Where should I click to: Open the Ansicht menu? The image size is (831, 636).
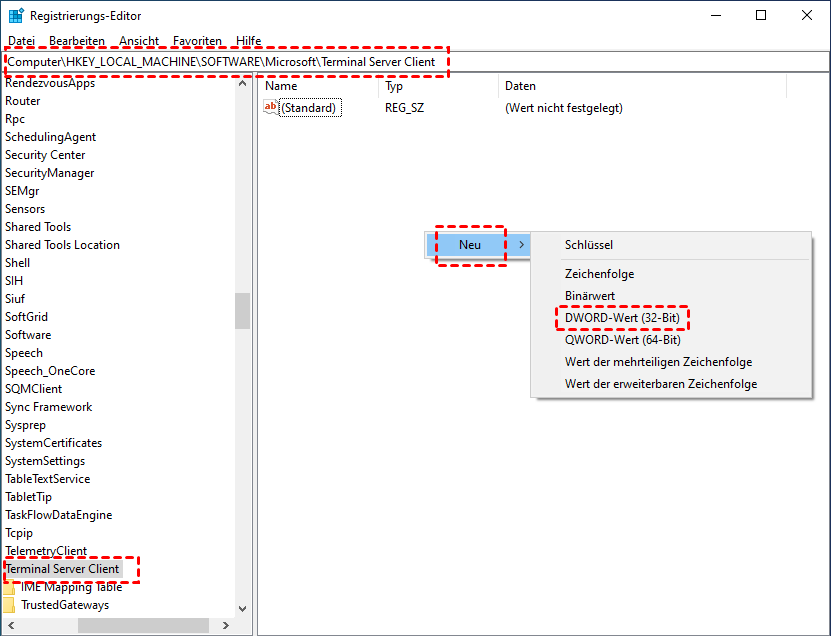[139, 41]
